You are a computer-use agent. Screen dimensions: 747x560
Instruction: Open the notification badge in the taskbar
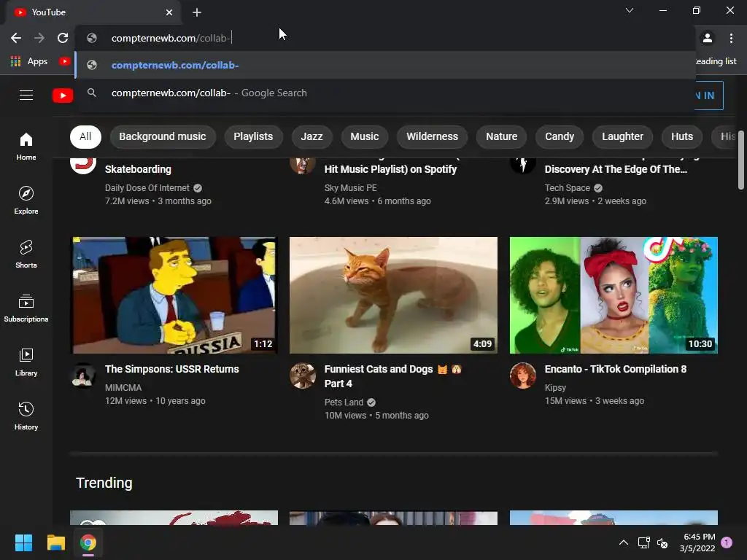pos(727,542)
